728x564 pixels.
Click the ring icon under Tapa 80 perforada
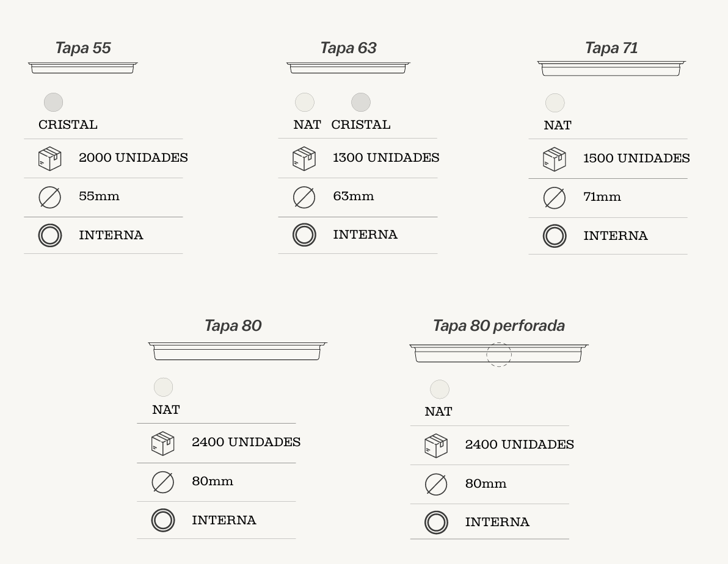(436, 522)
